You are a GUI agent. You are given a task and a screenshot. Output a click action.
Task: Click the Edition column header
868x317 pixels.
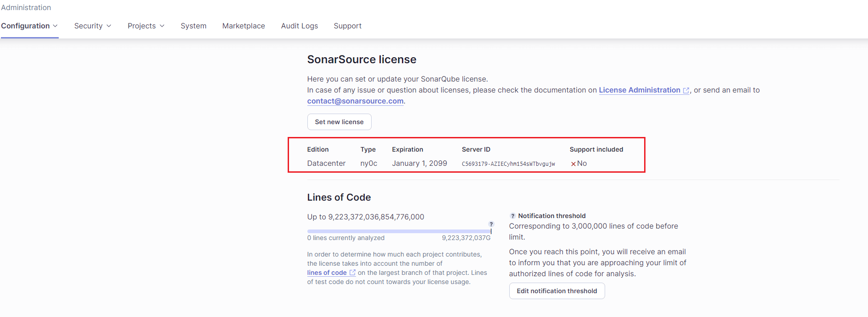(318, 149)
